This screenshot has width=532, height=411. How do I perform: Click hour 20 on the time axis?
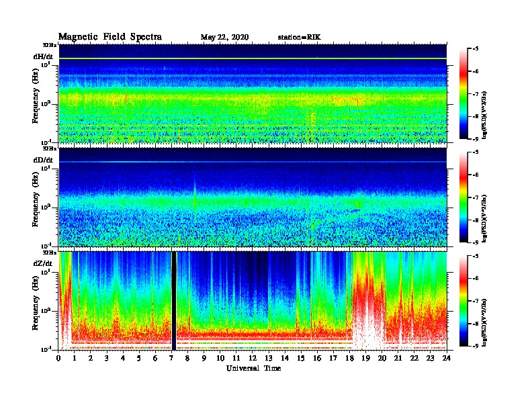(382, 358)
